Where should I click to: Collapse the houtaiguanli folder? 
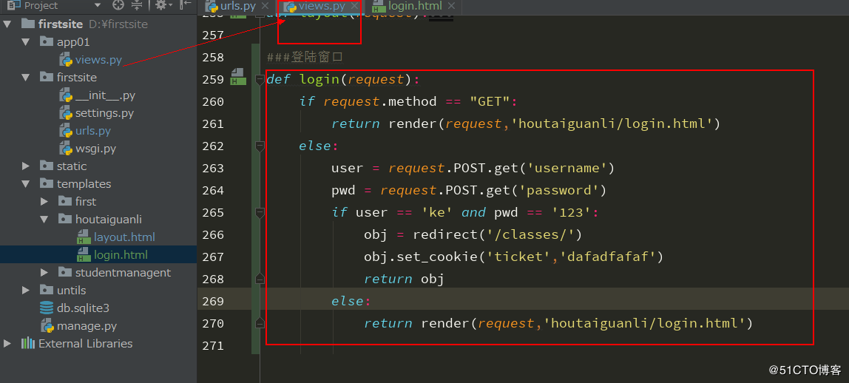[44, 219]
